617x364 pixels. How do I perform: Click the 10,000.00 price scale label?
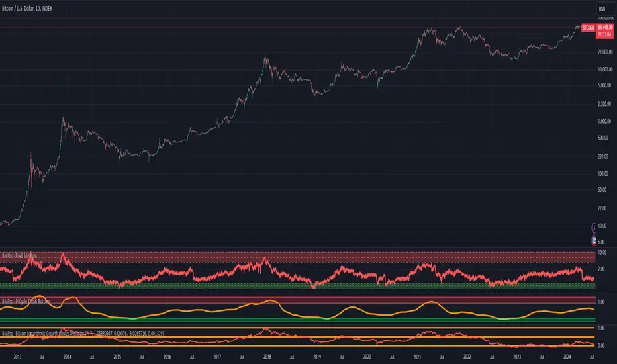click(605, 69)
